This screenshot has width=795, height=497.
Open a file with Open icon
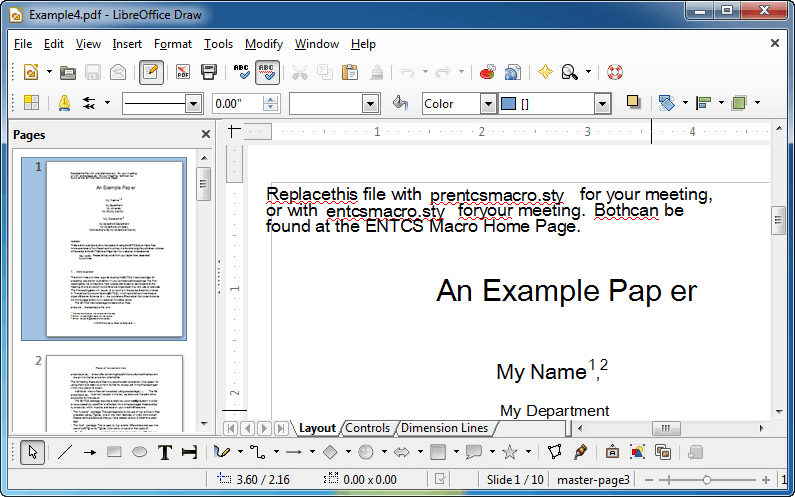(67, 73)
